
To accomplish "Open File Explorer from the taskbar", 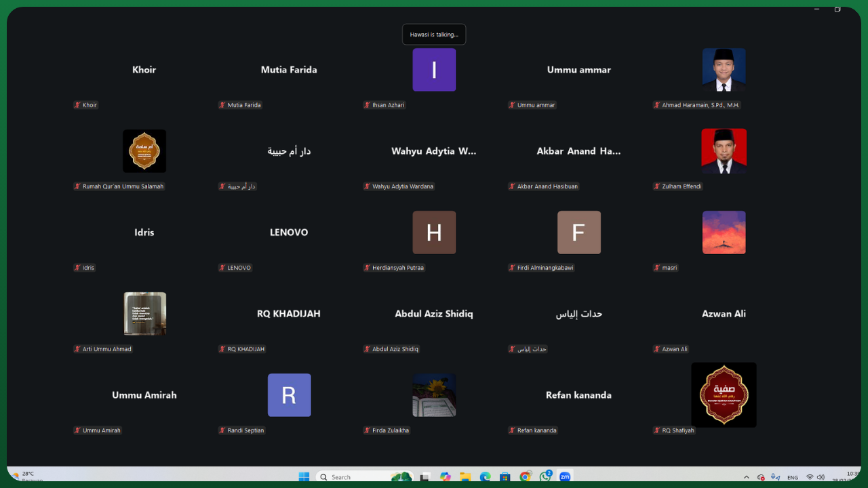I will [465, 476].
